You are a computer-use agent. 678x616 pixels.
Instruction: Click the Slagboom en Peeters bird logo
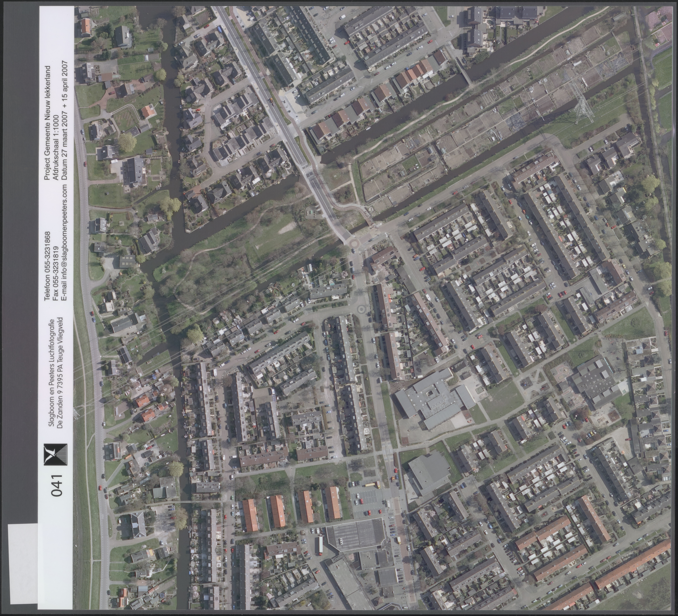point(55,455)
